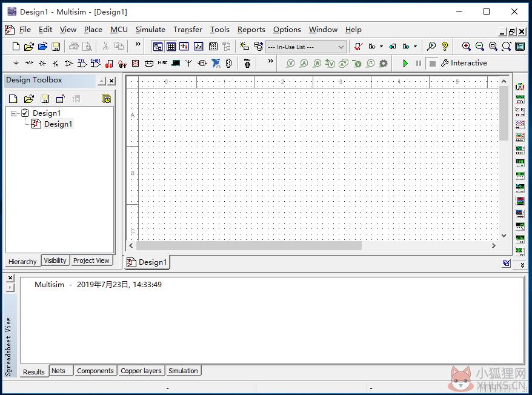Place a Transistor component
532x395 pixels.
[56, 63]
